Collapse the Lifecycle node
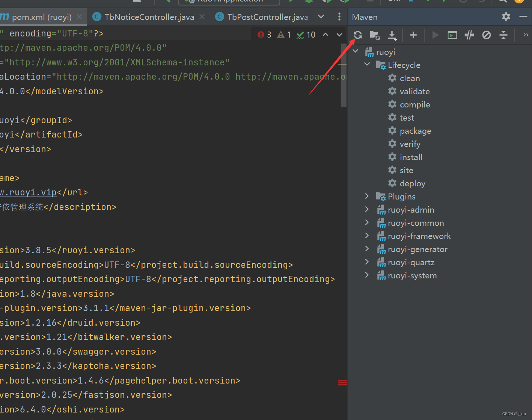Viewport: 532px width, 420px height. [367, 64]
